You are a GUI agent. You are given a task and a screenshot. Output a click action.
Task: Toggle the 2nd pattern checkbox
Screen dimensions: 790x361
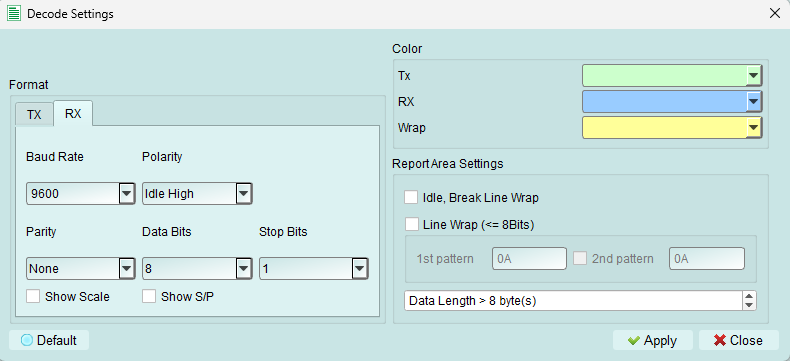(580, 259)
